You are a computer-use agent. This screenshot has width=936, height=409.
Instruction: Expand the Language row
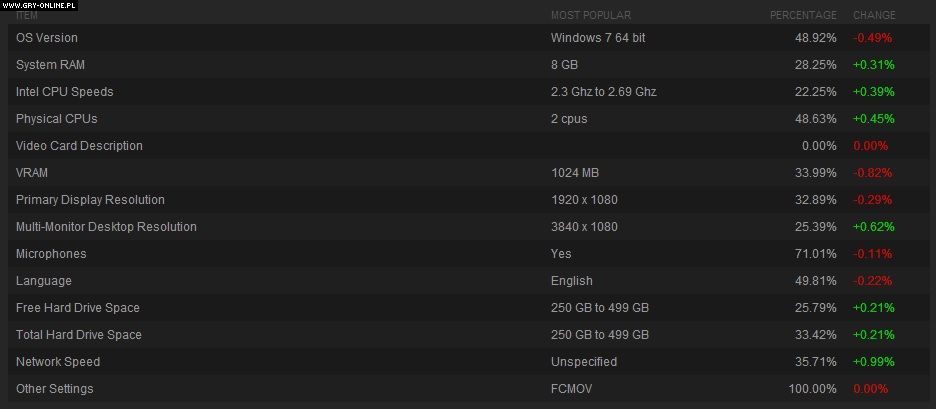click(42, 281)
